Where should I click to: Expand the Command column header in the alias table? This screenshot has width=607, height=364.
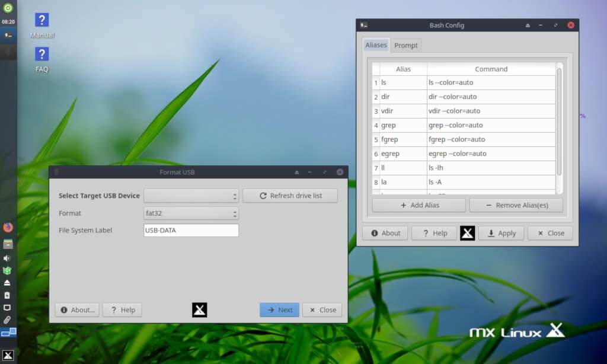click(491, 69)
